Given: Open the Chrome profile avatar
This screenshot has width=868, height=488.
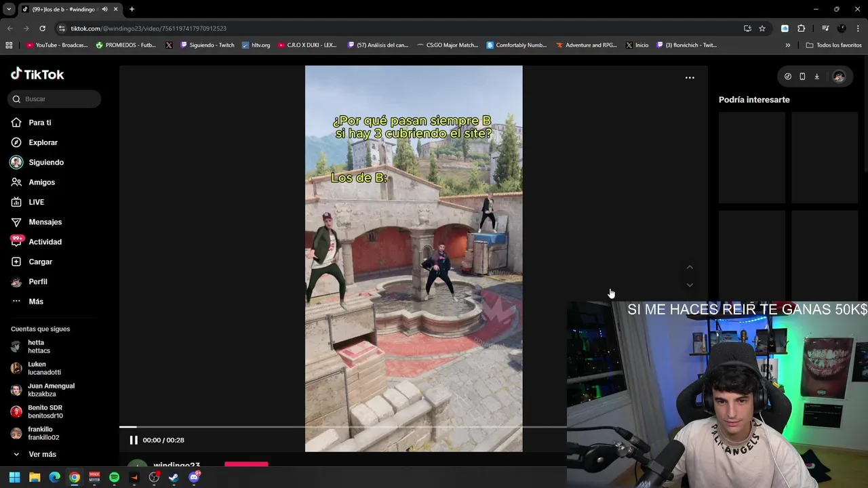Looking at the screenshot, I should click(842, 28).
